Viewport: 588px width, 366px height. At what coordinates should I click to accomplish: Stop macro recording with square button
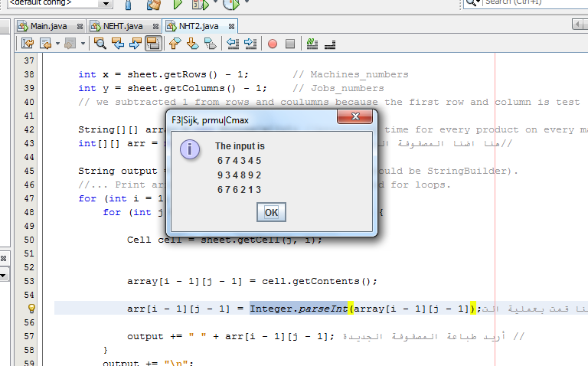coord(290,44)
